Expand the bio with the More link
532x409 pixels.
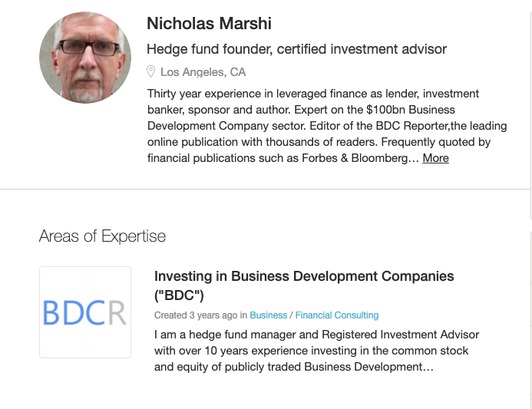click(x=435, y=158)
